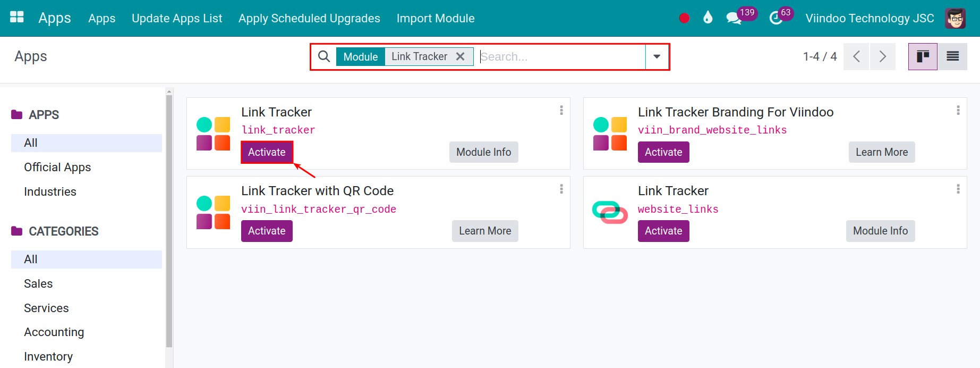Click the Module facet label in search

[x=361, y=56]
